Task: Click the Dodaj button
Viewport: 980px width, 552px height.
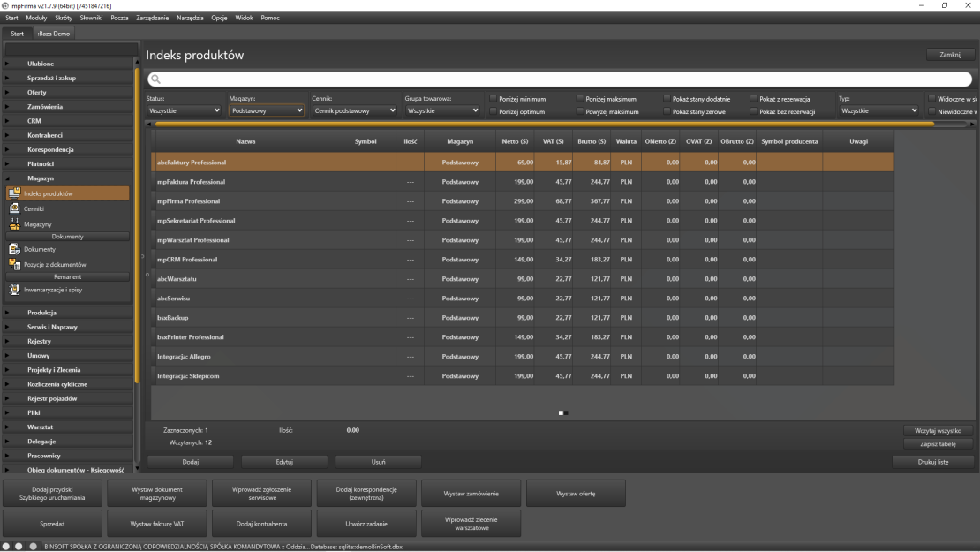Action: click(x=191, y=462)
